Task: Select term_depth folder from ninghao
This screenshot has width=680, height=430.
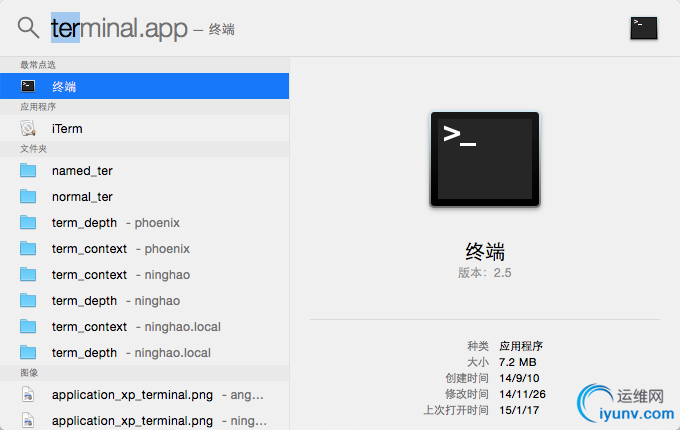Action: pyautogui.click(x=144, y=300)
